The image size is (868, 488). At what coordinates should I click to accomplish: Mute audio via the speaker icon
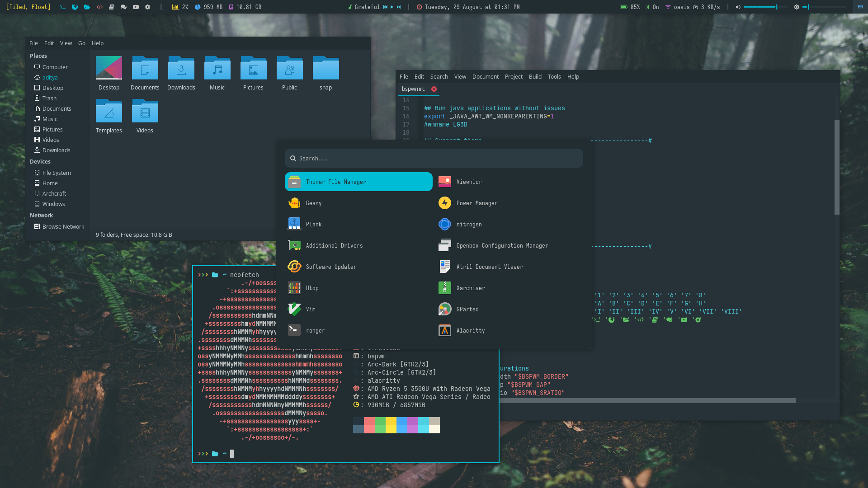coord(738,7)
